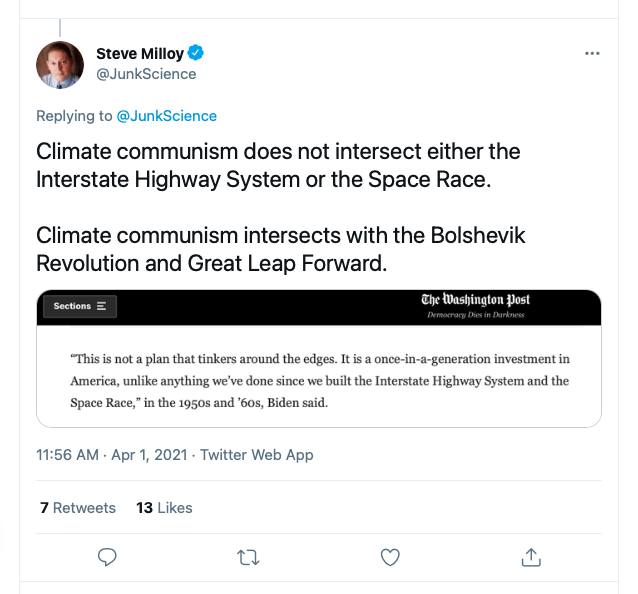The height and width of the screenshot is (594, 638).
Task: Click the @JunkScience handle below the name
Action: click(146, 74)
